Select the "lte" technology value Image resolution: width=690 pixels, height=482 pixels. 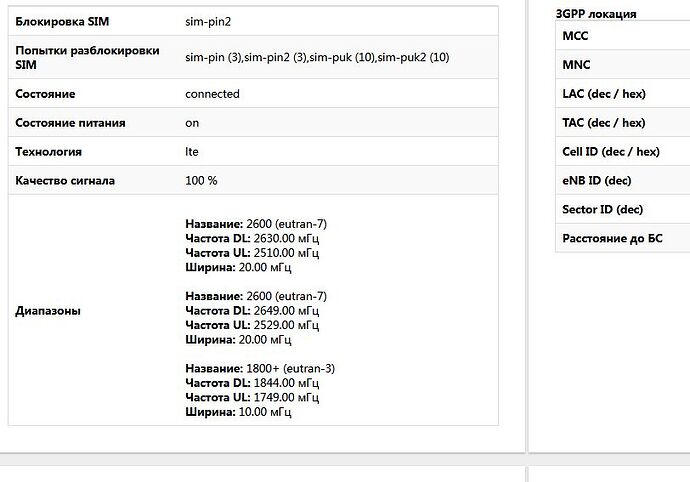pos(192,152)
